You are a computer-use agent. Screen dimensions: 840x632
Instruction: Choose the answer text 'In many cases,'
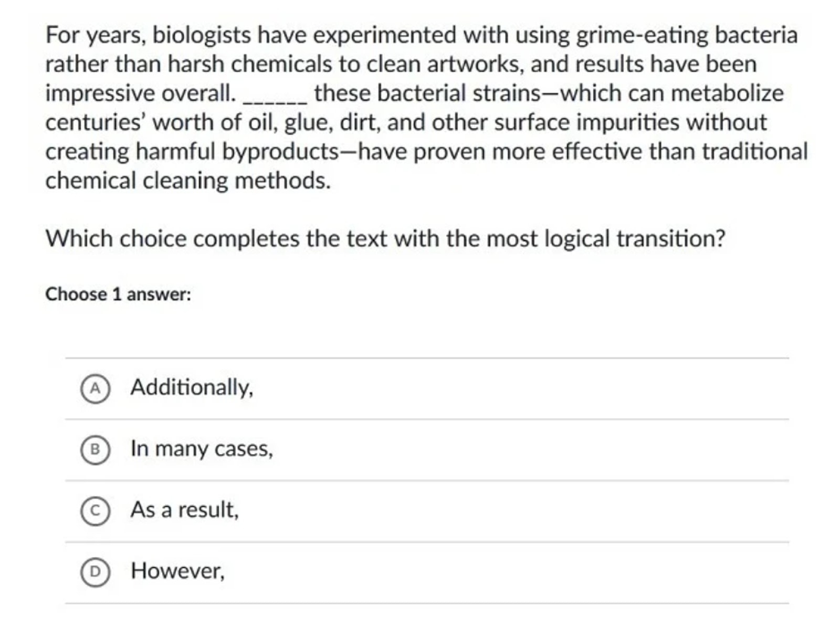(x=202, y=449)
